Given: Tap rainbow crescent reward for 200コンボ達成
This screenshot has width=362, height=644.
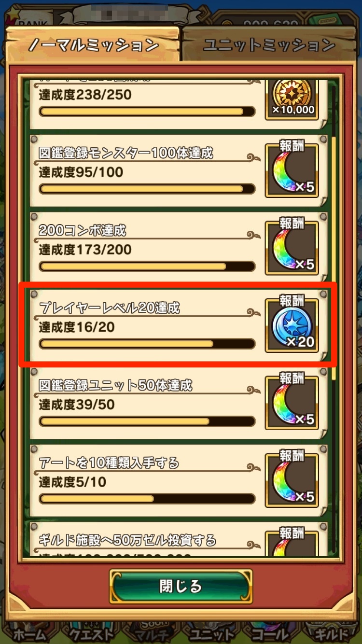Looking at the screenshot, I should [292, 248].
